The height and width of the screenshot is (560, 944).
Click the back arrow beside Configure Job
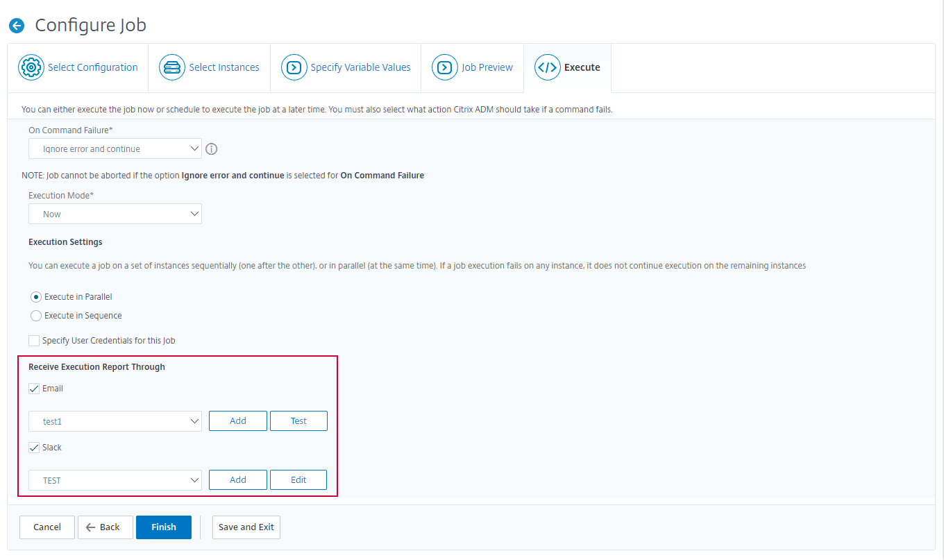click(17, 26)
